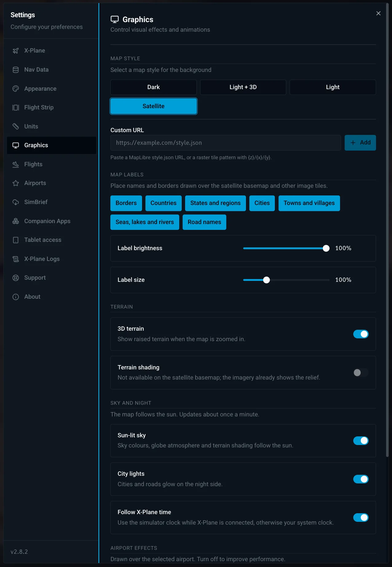Choose the Satellite map style
Viewport: 392px width, 567px height.
(153, 106)
